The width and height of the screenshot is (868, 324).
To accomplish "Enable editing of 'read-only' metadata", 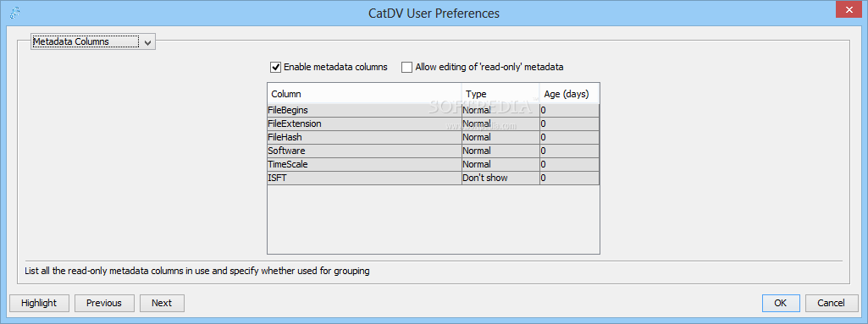I will point(406,67).
